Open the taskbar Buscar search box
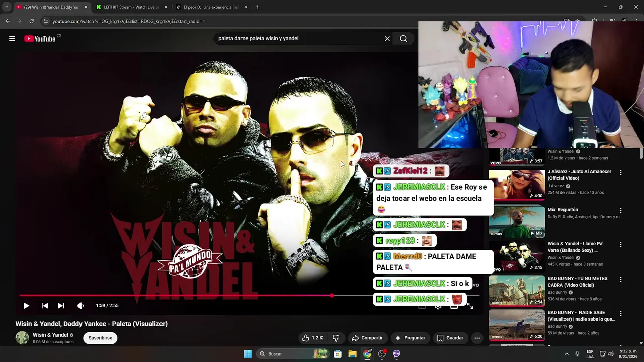Viewport: 644px width, 362px height. coord(293,354)
